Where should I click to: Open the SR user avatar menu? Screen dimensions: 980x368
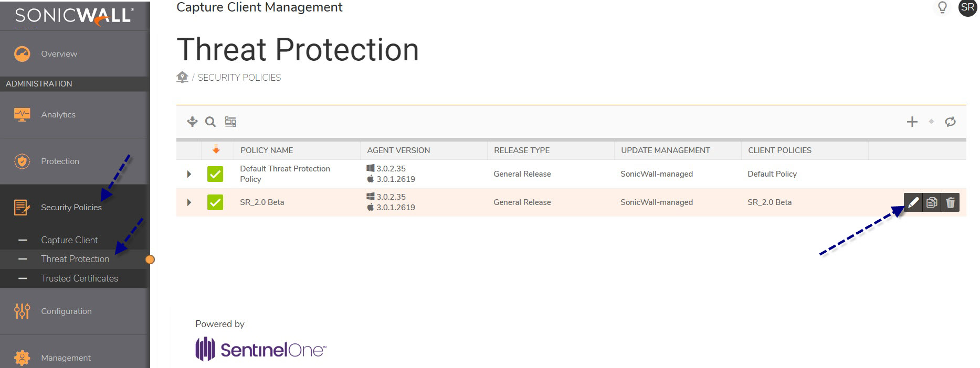click(x=967, y=7)
